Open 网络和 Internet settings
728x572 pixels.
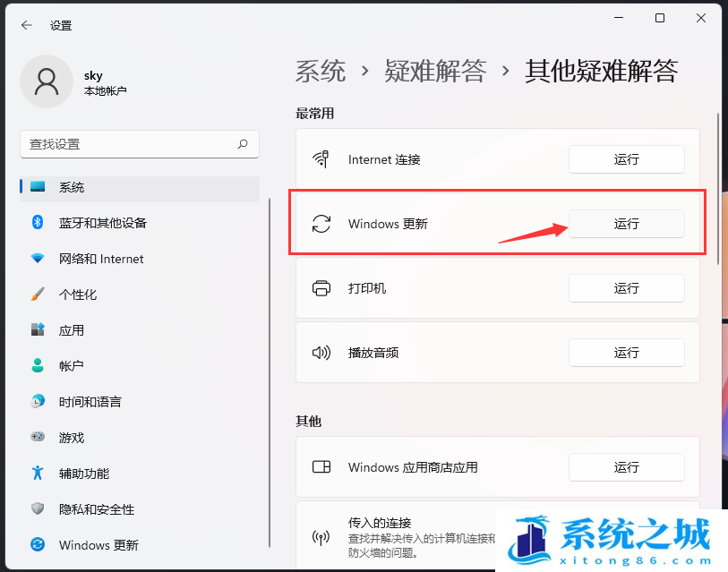pos(100,259)
